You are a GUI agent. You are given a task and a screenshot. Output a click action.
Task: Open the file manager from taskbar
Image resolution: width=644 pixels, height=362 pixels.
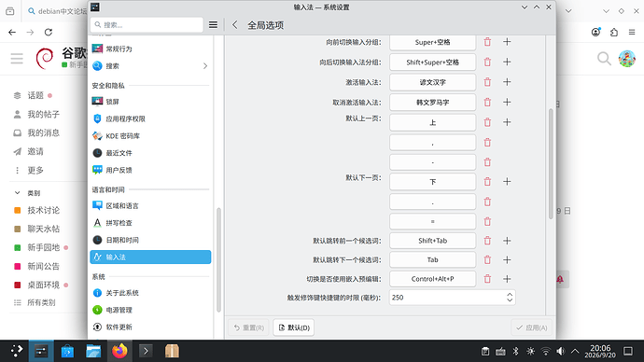[x=93, y=351]
